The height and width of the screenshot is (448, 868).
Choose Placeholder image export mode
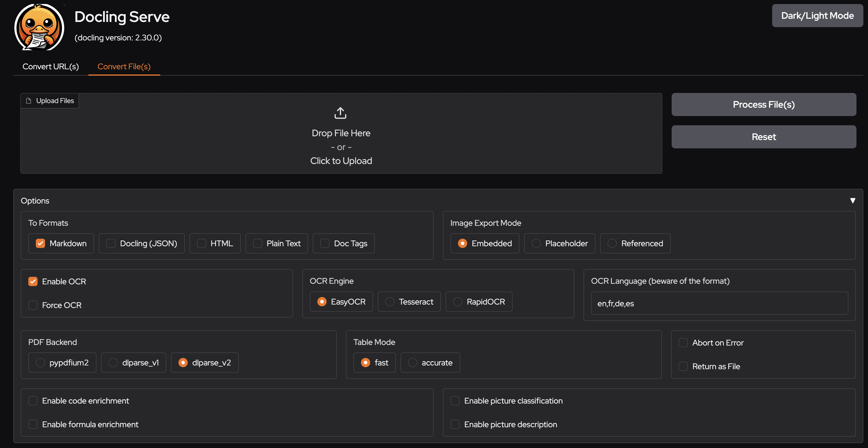point(536,243)
